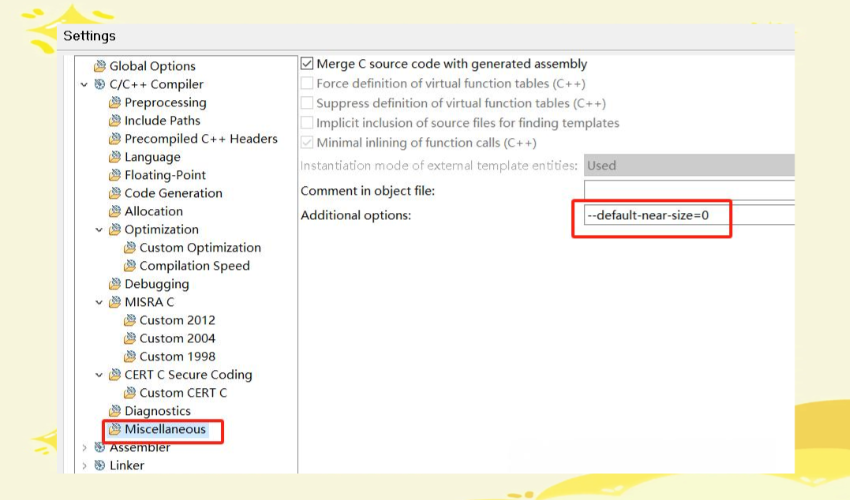Screen dimensions: 850x500
Task: Open the Custom CERT C settings page
Action: pos(183,393)
